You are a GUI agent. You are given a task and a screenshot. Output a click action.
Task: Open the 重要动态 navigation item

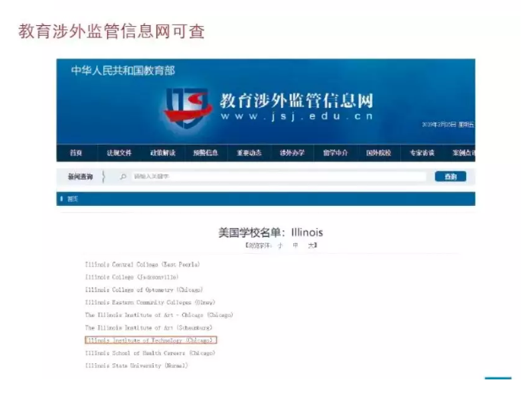(x=249, y=153)
